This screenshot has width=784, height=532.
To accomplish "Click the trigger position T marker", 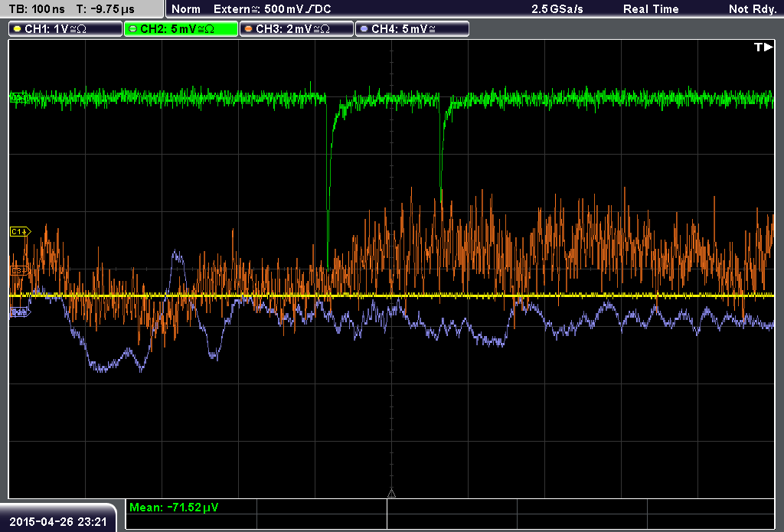I will [763, 47].
